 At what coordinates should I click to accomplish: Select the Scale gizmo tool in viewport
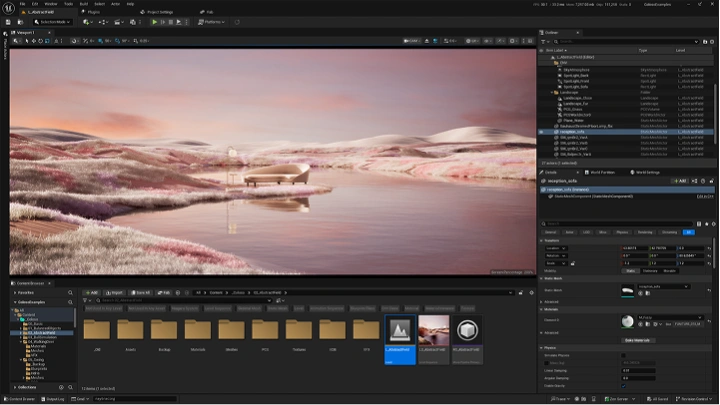coord(47,41)
